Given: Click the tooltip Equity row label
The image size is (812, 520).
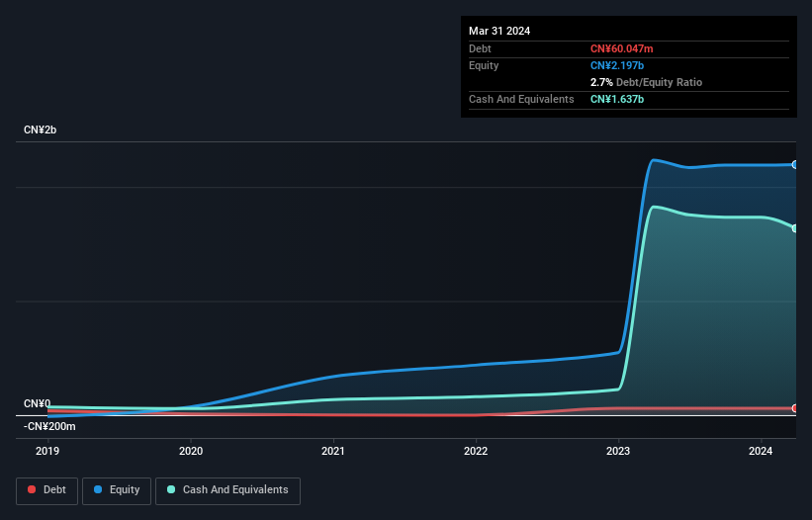Looking at the screenshot, I should click(x=484, y=65).
